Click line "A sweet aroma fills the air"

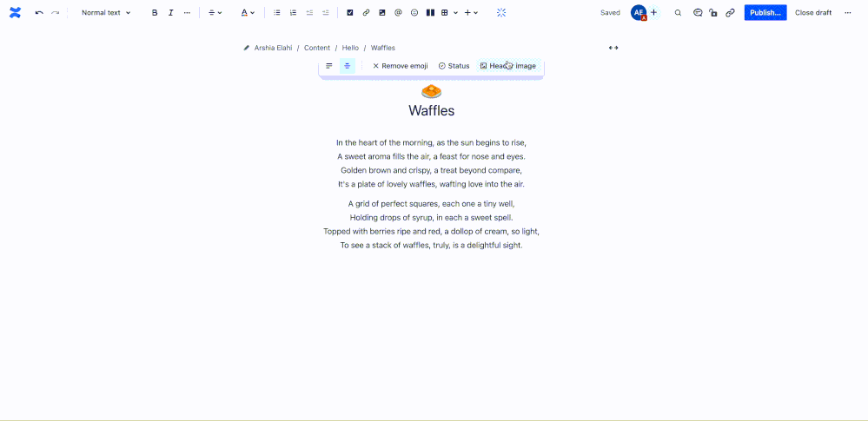(x=431, y=156)
